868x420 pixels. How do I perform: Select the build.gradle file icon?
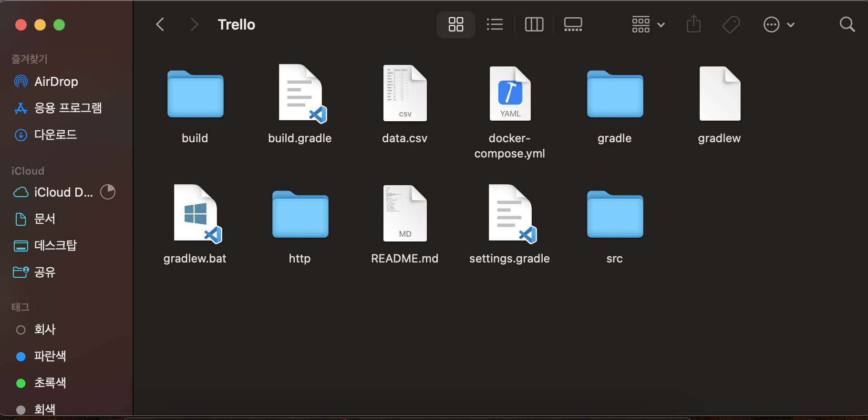pyautogui.click(x=302, y=94)
